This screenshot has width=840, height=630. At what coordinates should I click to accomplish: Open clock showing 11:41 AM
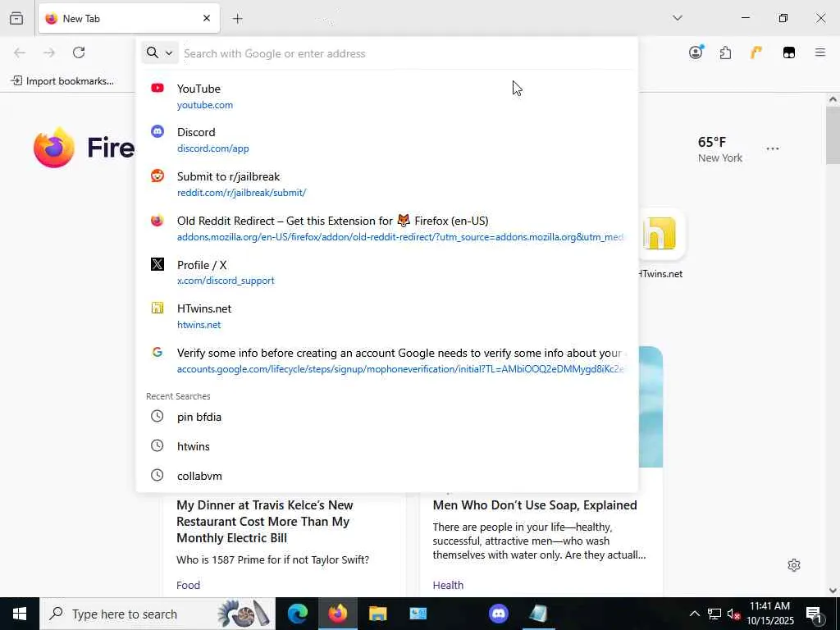[769, 614]
